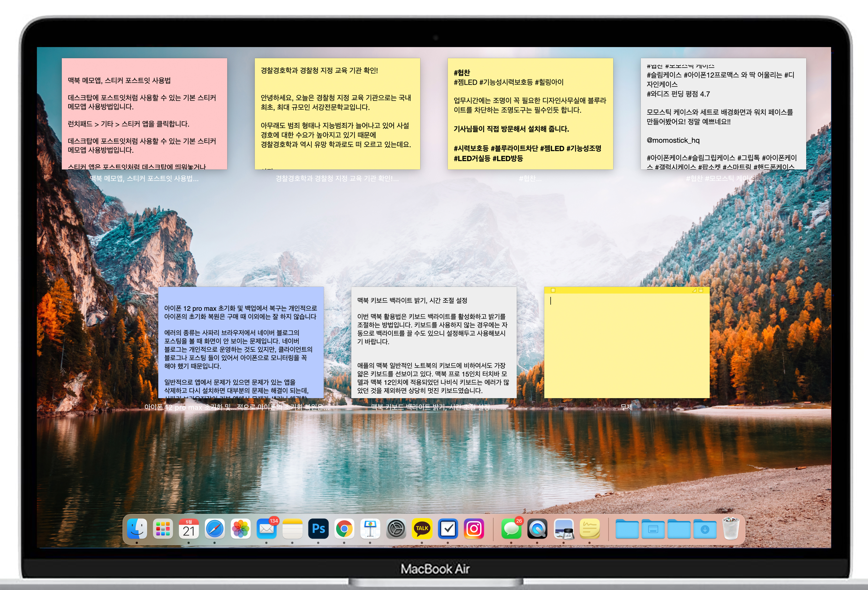
Task: Open Launchpad in the Dock
Action: point(163,528)
